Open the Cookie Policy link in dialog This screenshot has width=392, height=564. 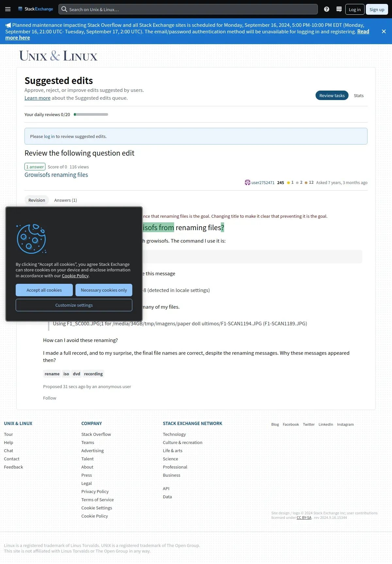[x=75, y=276]
